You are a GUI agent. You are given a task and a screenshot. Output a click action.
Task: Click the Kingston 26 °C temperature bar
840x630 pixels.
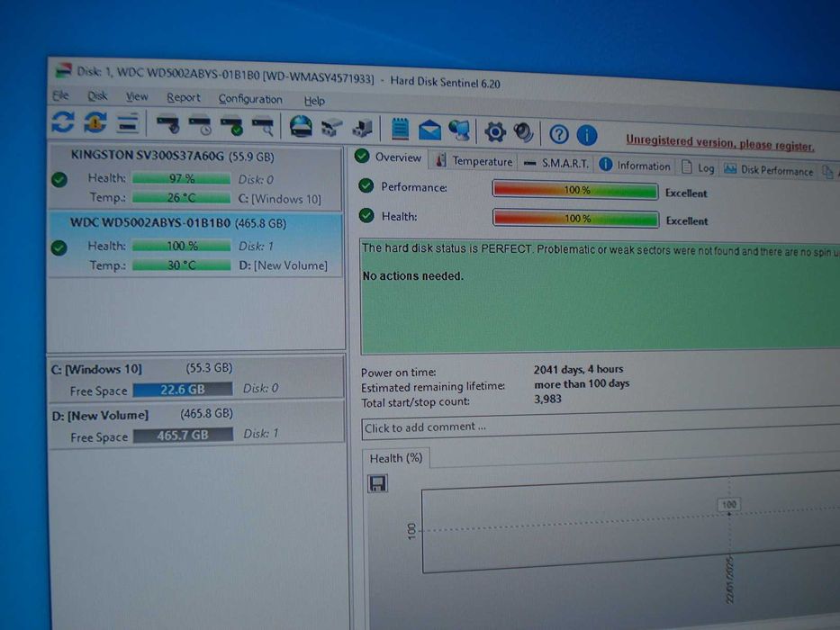pos(181,198)
